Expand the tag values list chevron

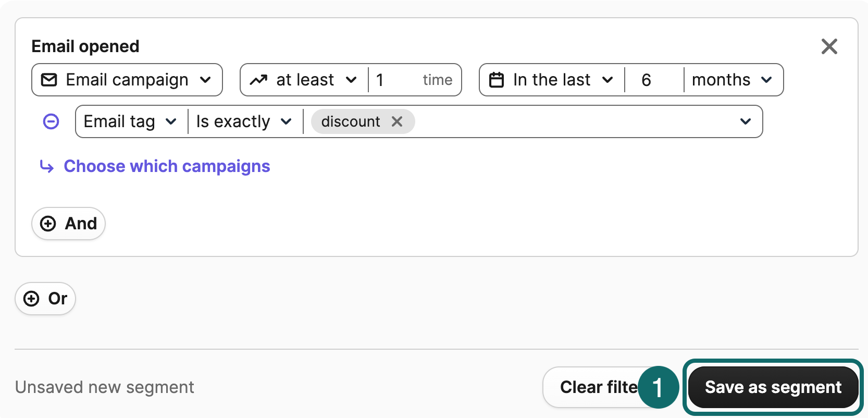[x=746, y=121]
